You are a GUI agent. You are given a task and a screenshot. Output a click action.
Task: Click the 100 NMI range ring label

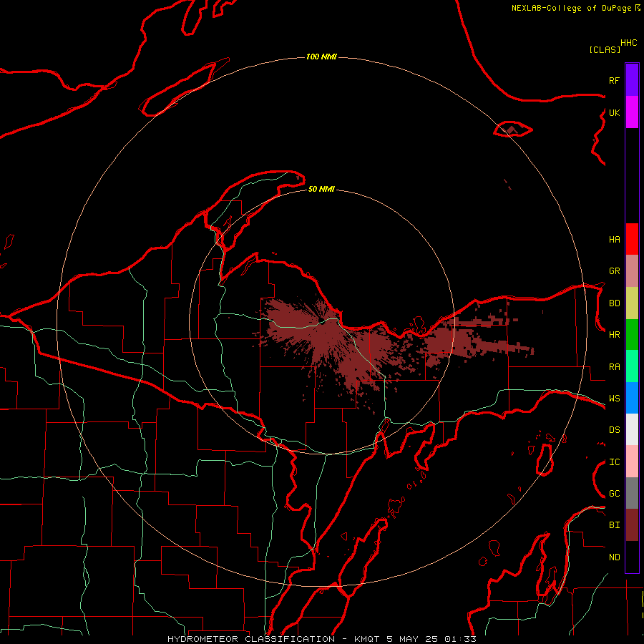(321, 57)
